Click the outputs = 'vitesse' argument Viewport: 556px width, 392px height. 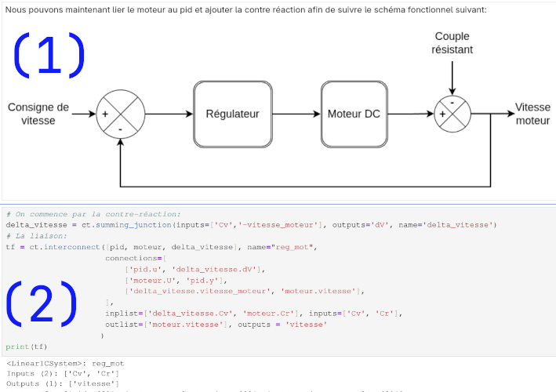pos(282,325)
